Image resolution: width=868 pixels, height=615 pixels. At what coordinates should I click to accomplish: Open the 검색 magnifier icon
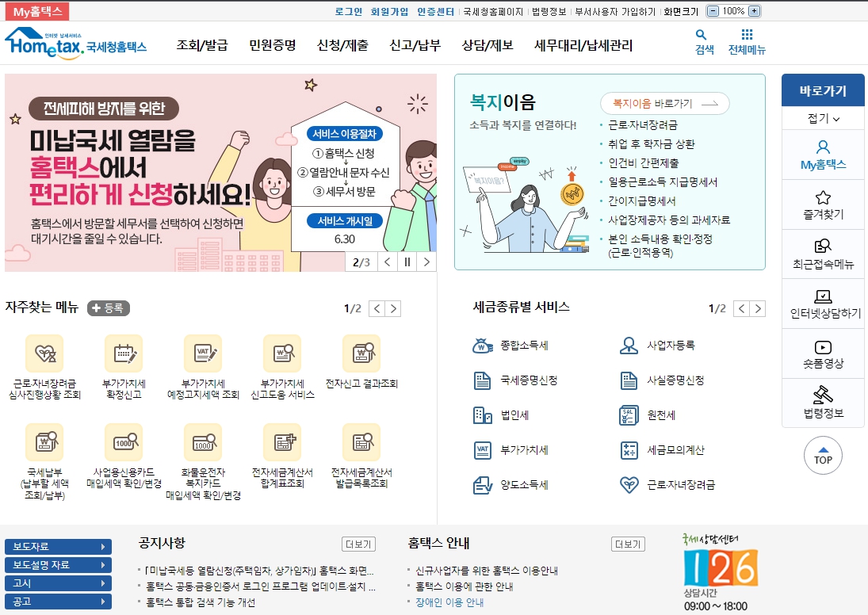[x=701, y=34]
